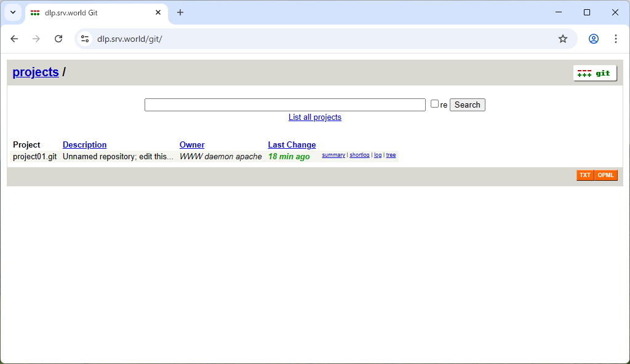
Task: Close the Chrome window
Action: [615, 12]
